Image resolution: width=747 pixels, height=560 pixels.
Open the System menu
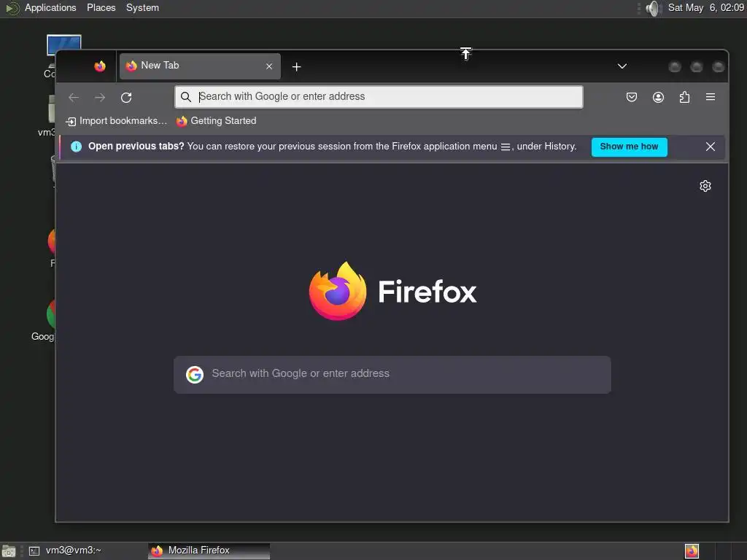pos(142,7)
